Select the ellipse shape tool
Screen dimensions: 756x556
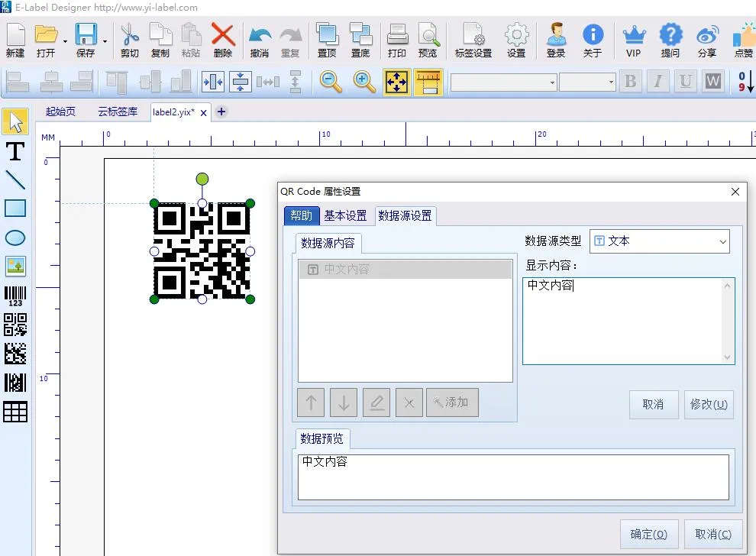point(15,238)
